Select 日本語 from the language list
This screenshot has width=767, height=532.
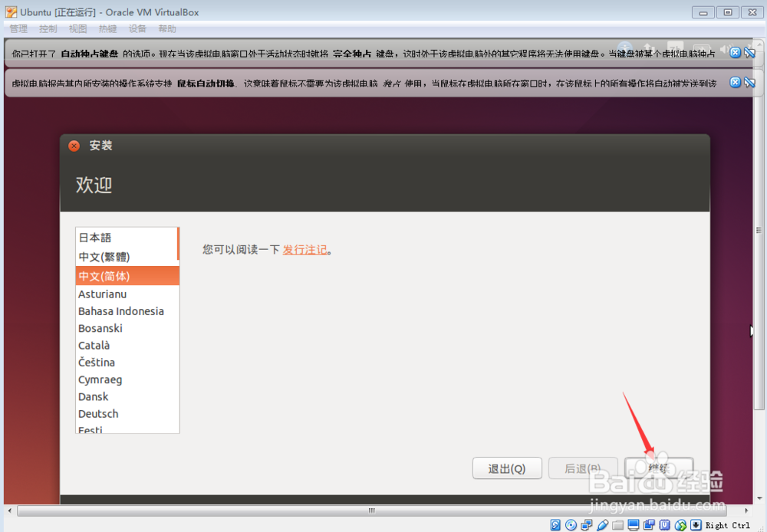pyautogui.click(x=96, y=238)
